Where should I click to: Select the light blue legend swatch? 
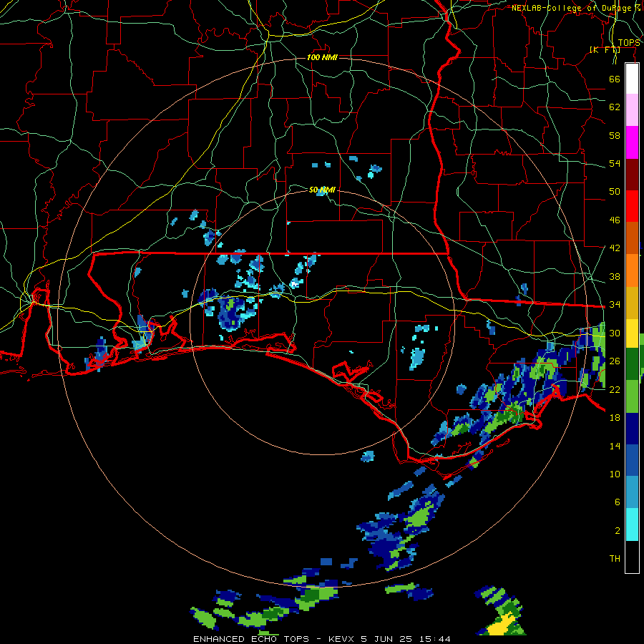tap(632, 492)
